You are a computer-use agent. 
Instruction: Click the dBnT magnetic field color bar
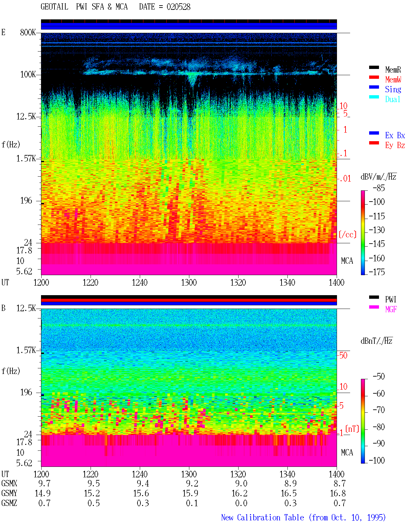click(363, 421)
